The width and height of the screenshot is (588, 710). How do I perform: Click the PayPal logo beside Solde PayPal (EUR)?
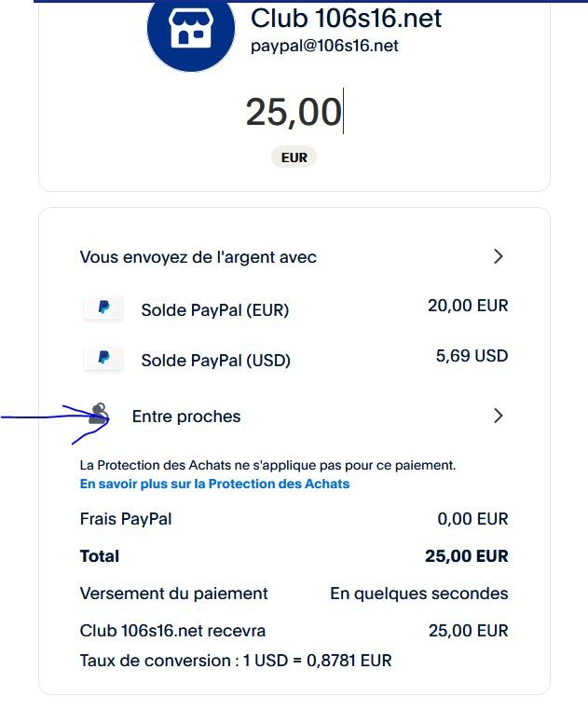click(x=103, y=308)
